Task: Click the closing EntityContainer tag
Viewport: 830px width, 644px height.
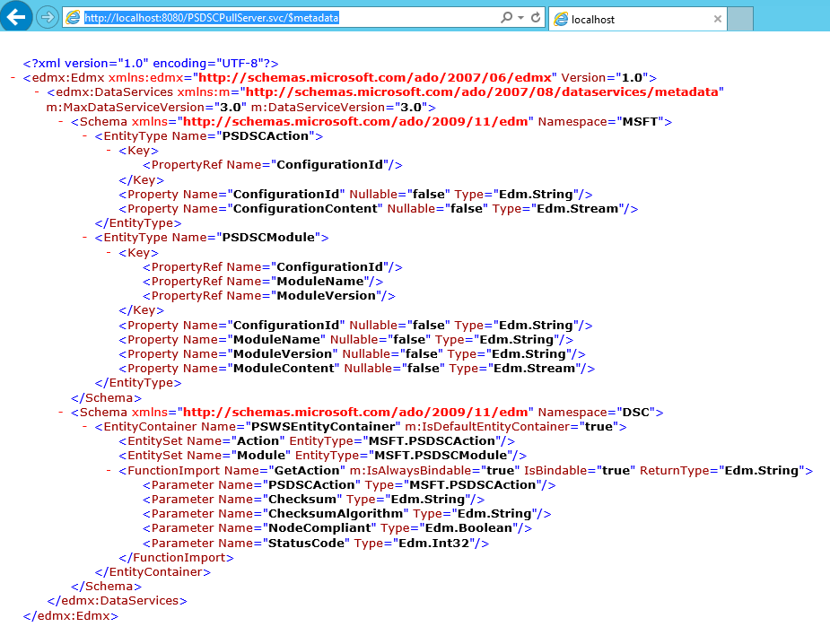Action: pyautogui.click(x=153, y=572)
